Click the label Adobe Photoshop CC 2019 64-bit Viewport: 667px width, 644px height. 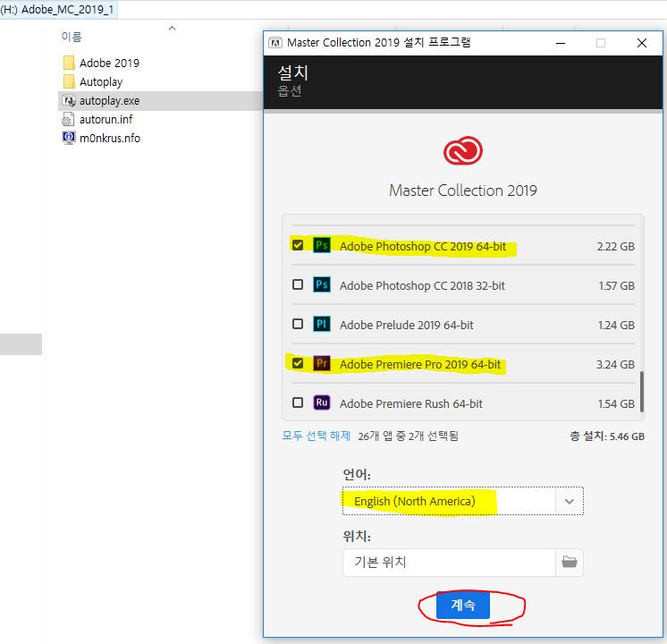click(423, 247)
